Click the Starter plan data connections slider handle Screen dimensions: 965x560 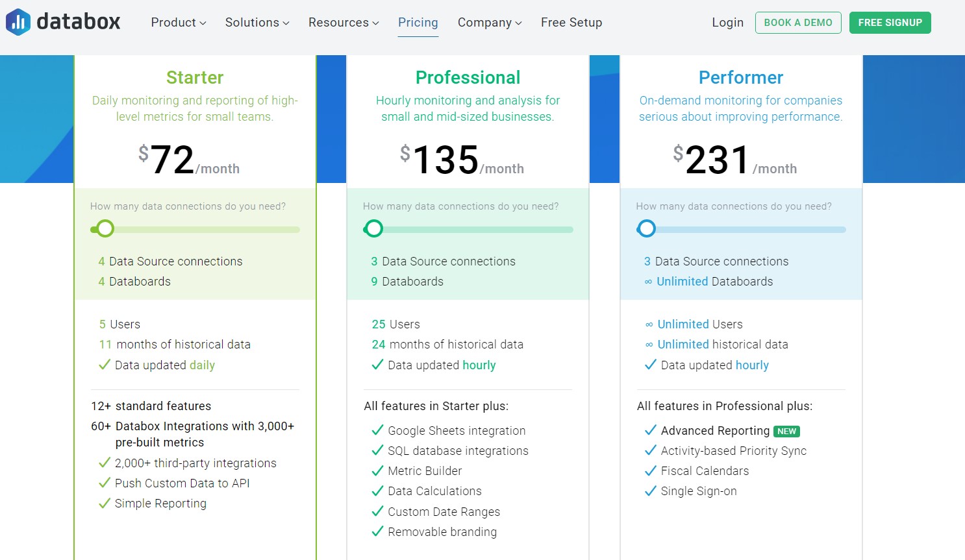point(105,228)
